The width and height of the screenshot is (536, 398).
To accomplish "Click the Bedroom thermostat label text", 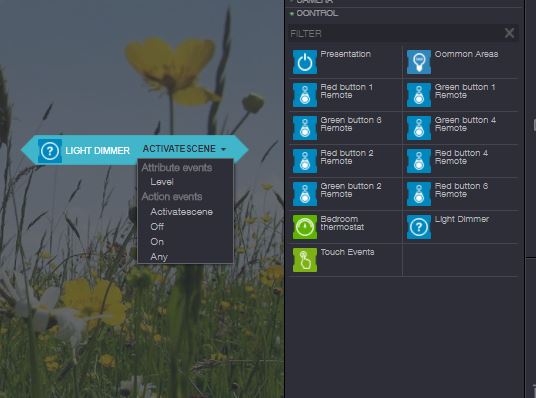I will [342, 223].
